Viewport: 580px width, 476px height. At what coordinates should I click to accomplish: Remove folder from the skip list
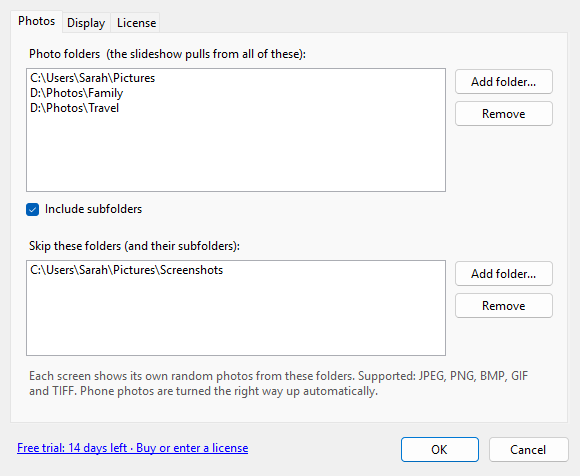pos(504,306)
